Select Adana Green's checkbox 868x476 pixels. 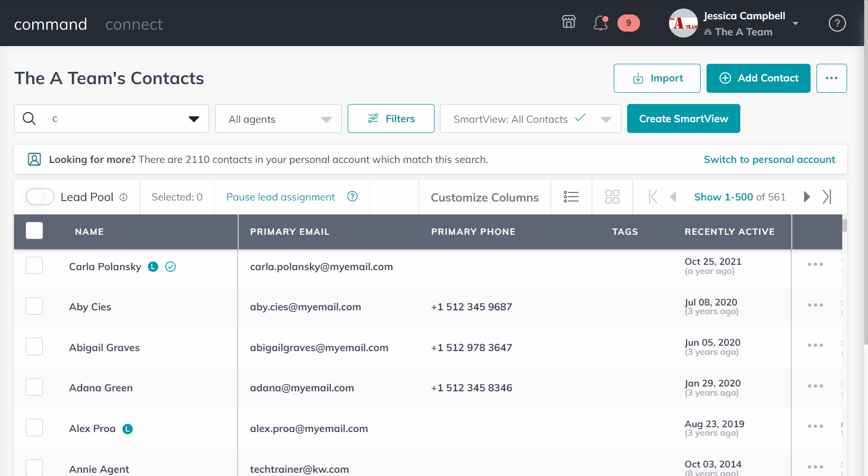pyautogui.click(x=34, y=387)
